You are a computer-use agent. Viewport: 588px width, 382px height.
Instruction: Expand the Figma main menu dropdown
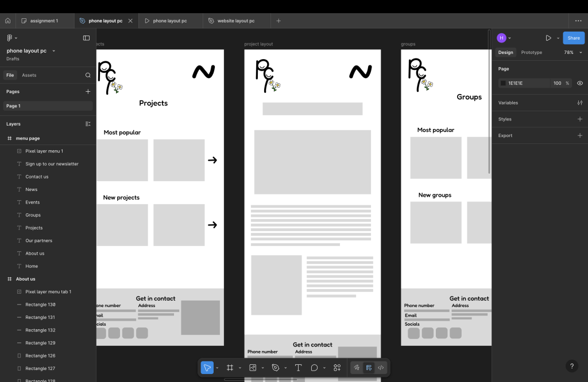pyautogui.click(x=11, y=38)
